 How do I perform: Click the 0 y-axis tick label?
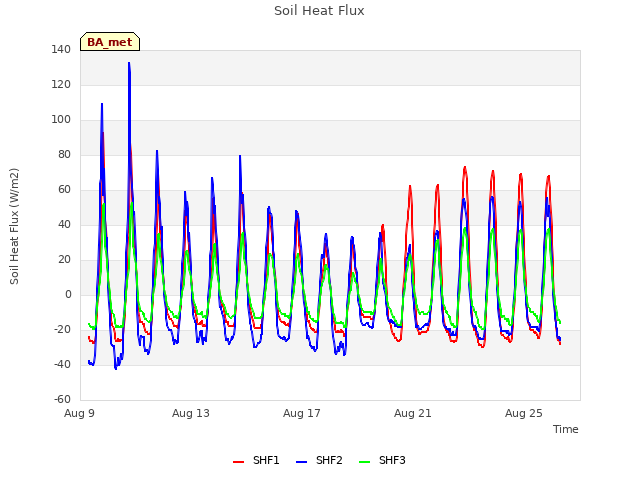click(68, 295)
